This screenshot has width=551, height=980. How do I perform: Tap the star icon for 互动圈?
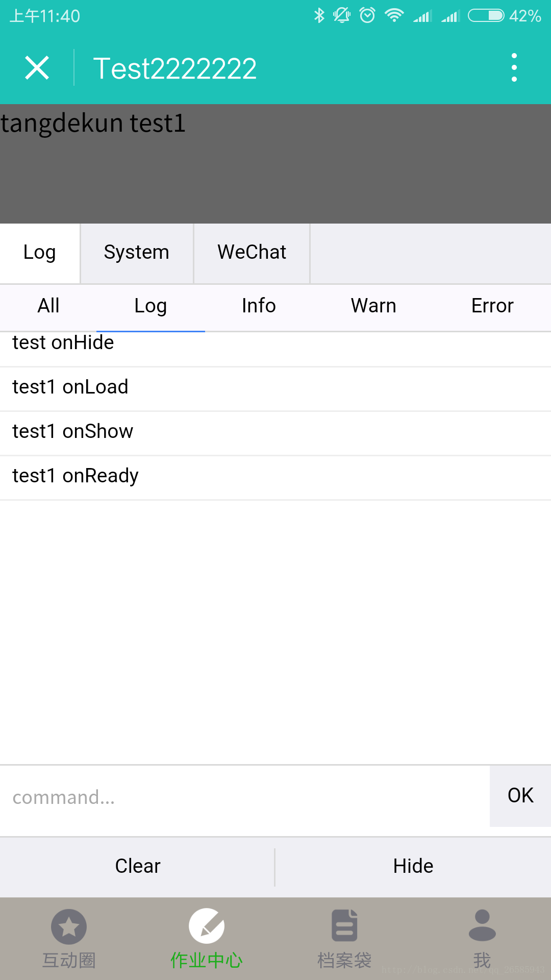(x=69, y=926)
